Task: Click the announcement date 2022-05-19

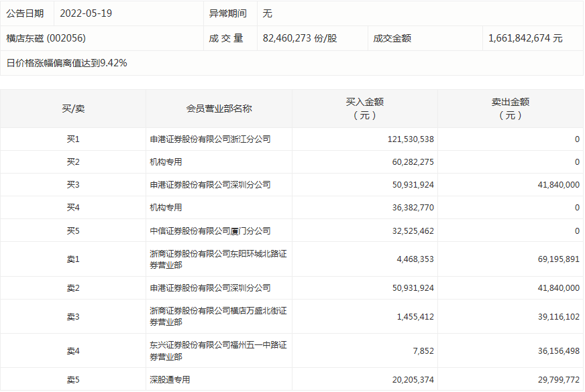Action: tap(86, 13)
